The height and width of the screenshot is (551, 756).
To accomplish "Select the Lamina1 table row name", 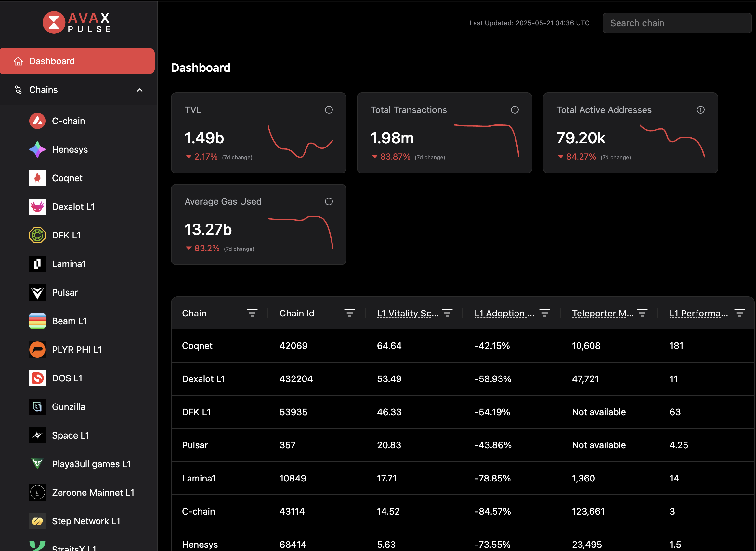I will coord(199,478).
